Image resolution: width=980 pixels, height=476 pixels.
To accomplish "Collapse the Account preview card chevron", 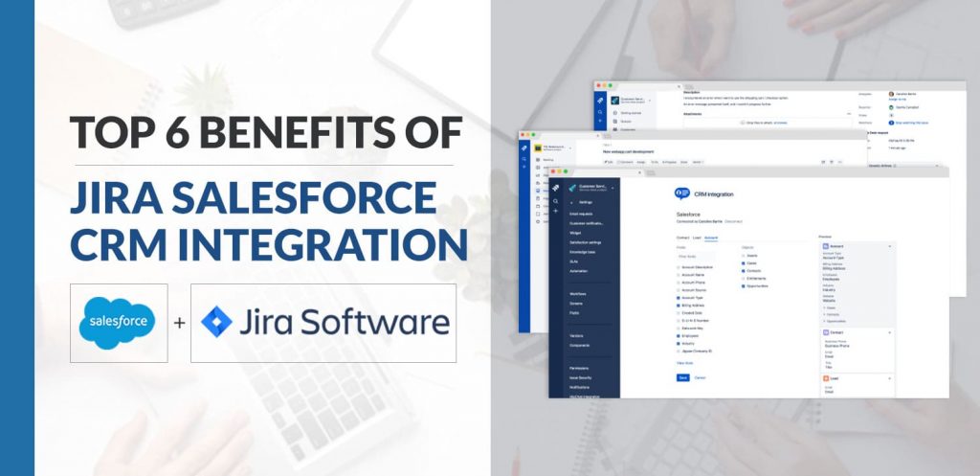I will click(x=890, y=244).
